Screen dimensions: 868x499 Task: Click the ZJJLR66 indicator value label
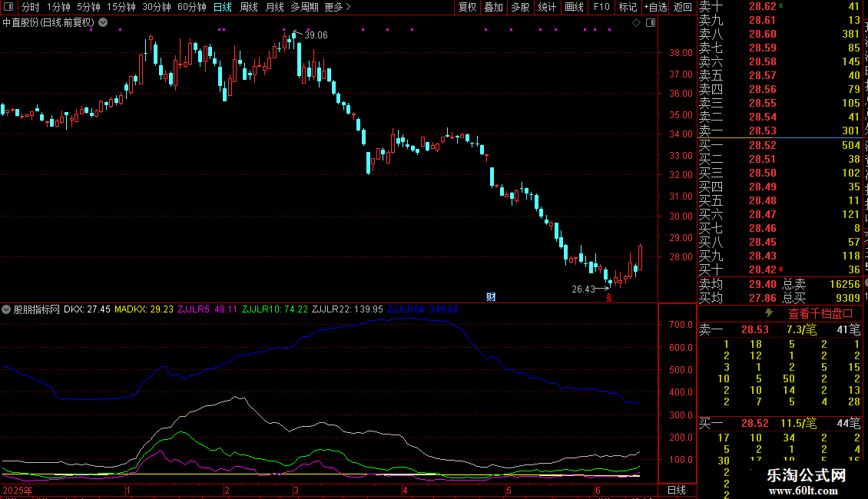(423, 309)
